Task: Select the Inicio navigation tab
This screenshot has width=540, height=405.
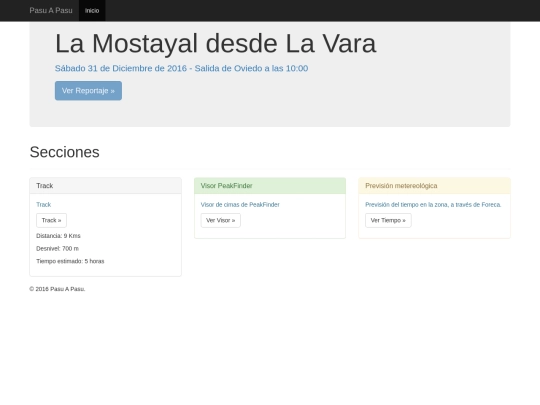Action: coord(92,11)
